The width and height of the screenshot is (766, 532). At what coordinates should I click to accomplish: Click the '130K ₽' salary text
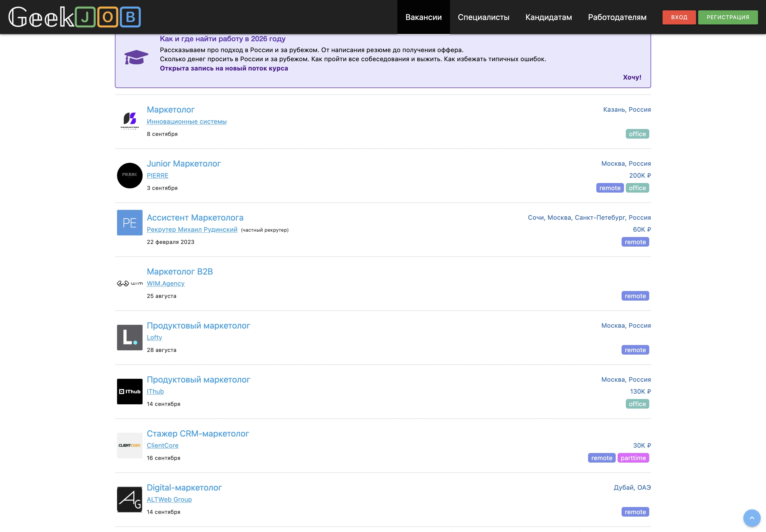[640, 392]
